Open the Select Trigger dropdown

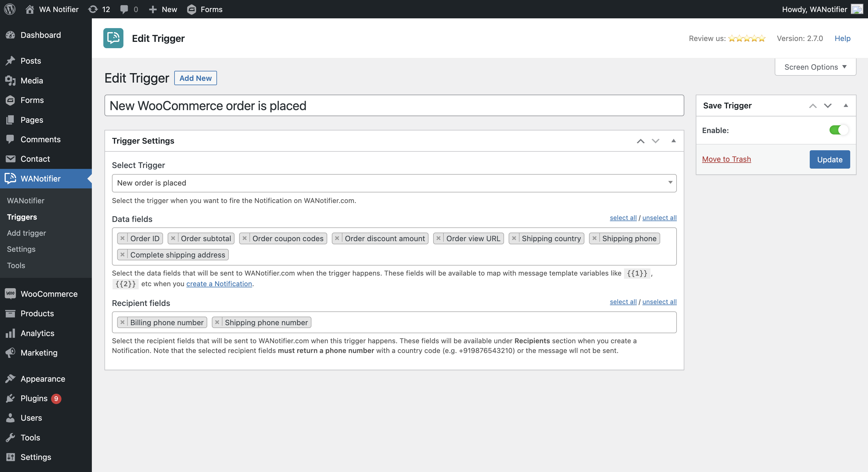click(394, 183)
